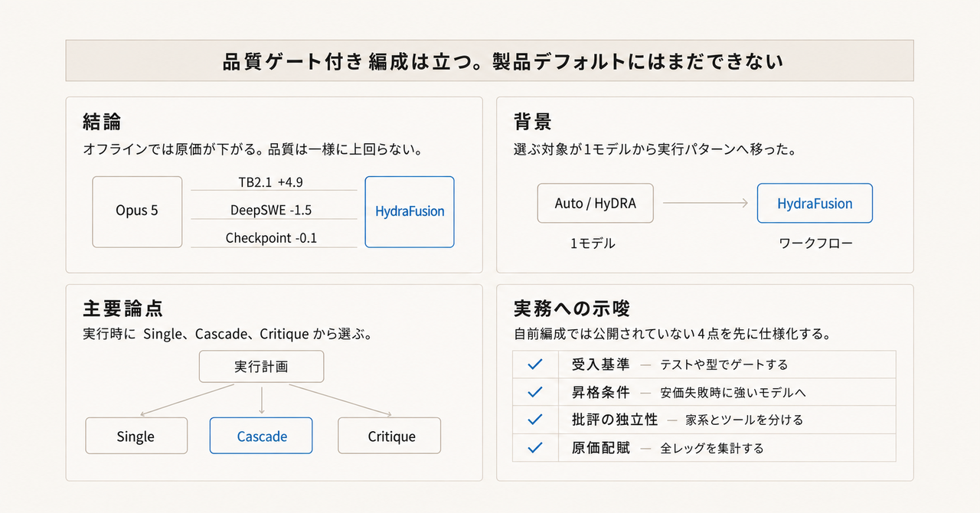Click the text テストや型でゲートする

point(724,365)
